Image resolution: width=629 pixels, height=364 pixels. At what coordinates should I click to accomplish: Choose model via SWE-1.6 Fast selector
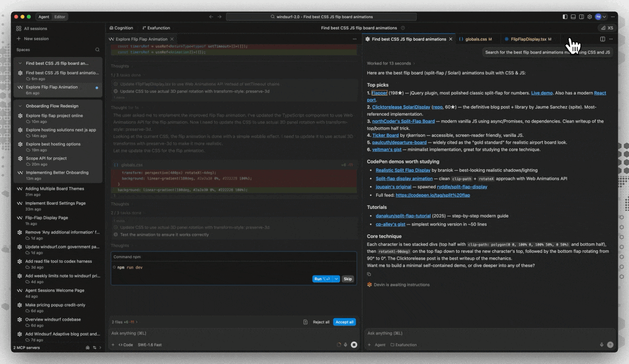pos(149,345)
